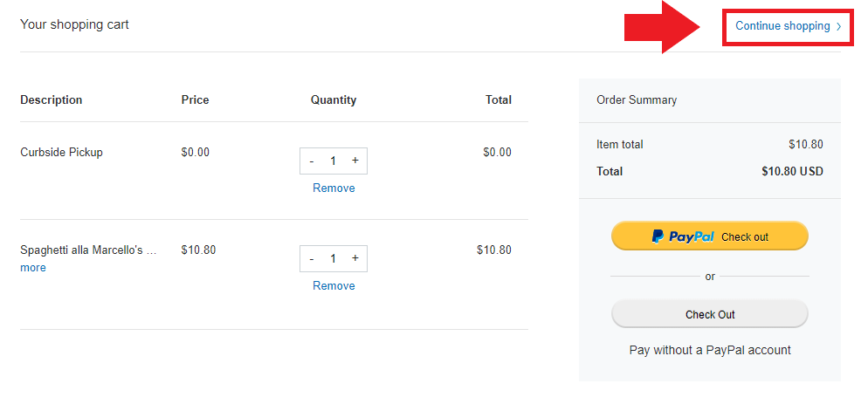
Task: Click the gray Check Out button
Action: pyautogui.click(x=710, y=314)
